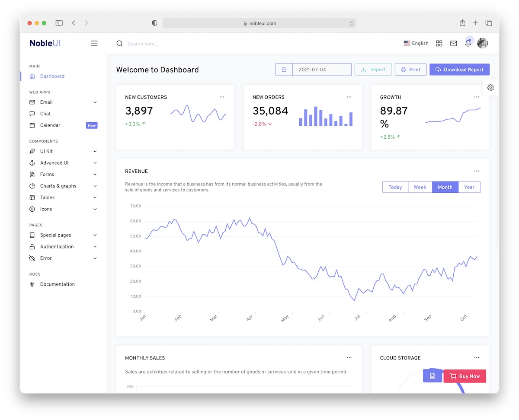The width and height of the screenshot is (519, 420).
Task: Expand the Special pages submenu
Action: pyautogui.click(x=64, y=235)
